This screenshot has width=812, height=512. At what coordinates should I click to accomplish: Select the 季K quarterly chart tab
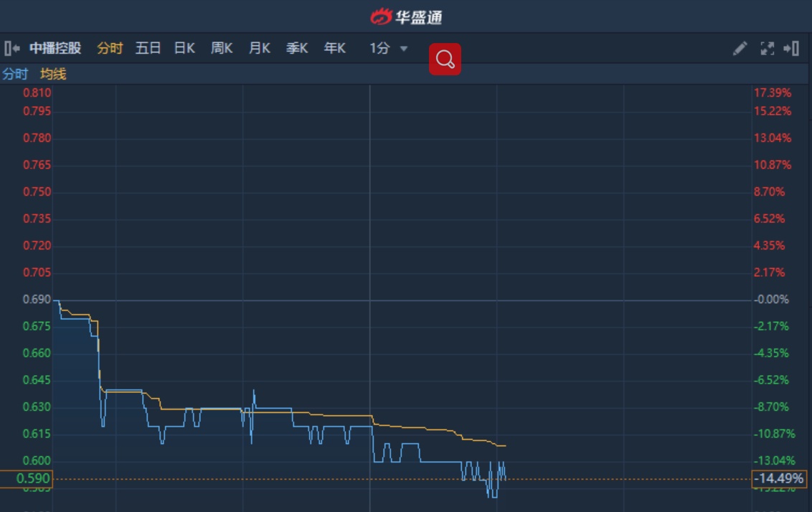[x=297, y=49]
